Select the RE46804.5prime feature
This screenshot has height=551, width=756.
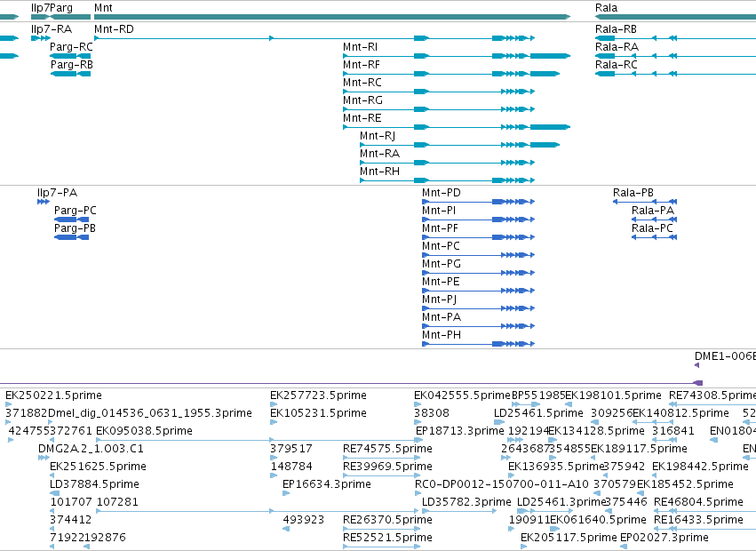[698, 502]
